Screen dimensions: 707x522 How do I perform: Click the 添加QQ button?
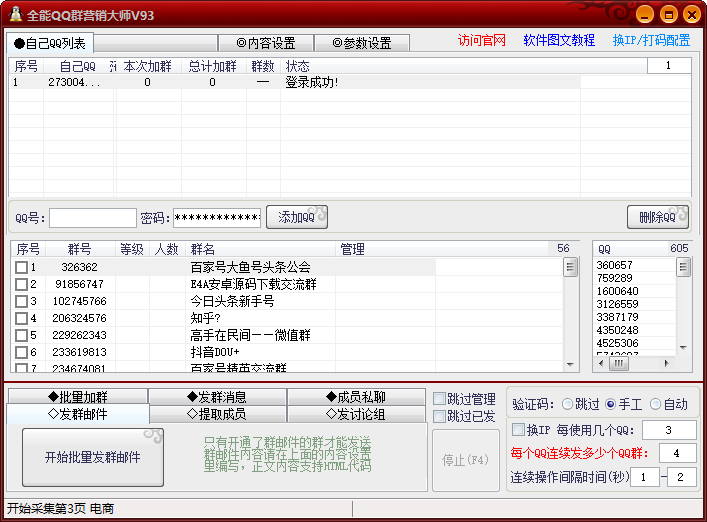(297, 217)
